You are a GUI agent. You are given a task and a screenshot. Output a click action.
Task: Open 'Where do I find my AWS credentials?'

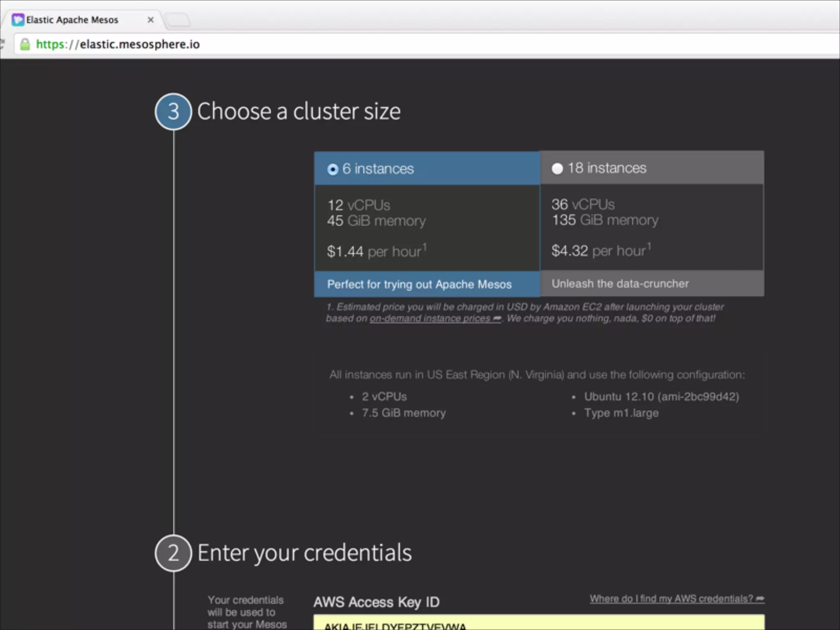click(x=671, y=599)
